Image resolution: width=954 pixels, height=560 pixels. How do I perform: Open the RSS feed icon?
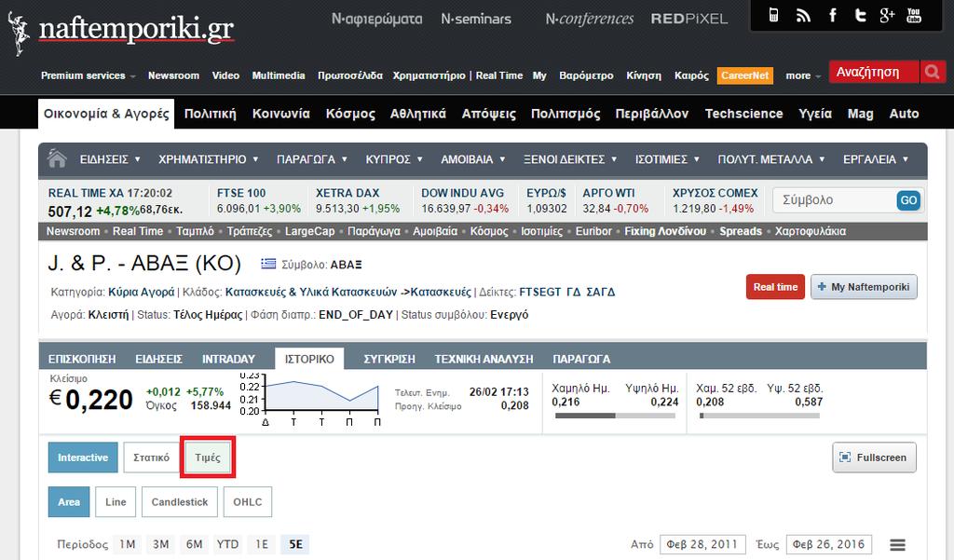[803, 15]
